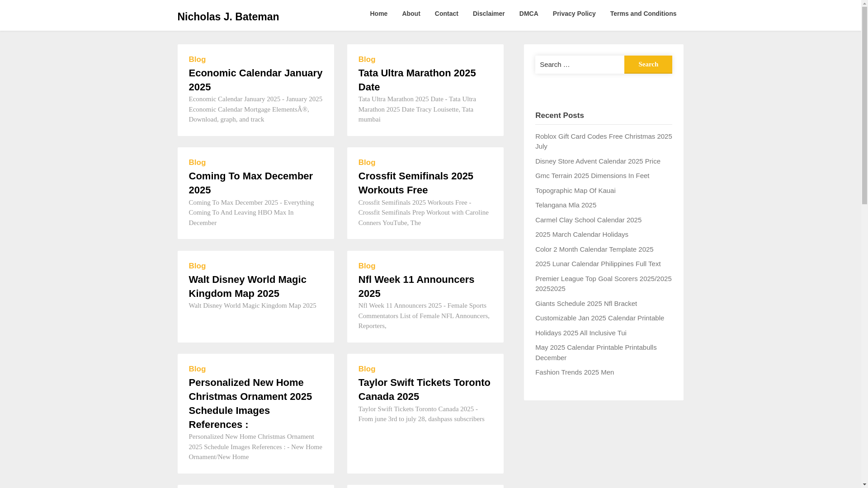Open the Terms and Conditions page
This screenshot has height=488, width=868.
tap(643, 14)
